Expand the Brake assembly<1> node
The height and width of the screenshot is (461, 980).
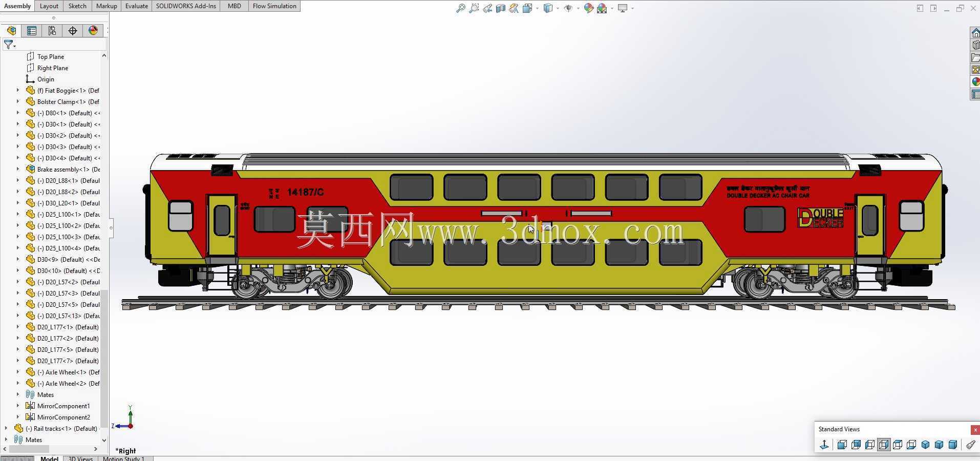coord(18,169)
